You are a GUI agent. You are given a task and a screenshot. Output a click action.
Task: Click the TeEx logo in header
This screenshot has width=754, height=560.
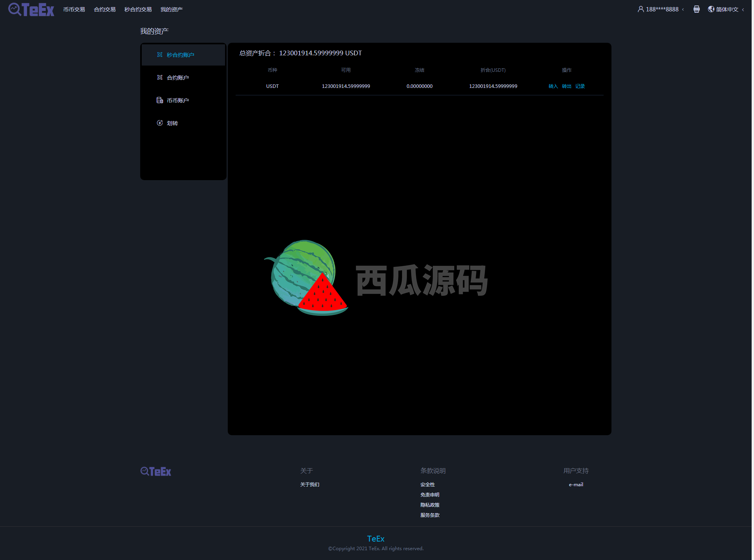[31, 9]
